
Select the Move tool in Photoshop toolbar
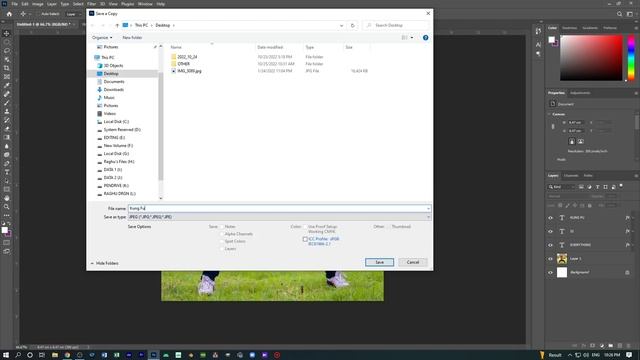(x=7, y=33)
